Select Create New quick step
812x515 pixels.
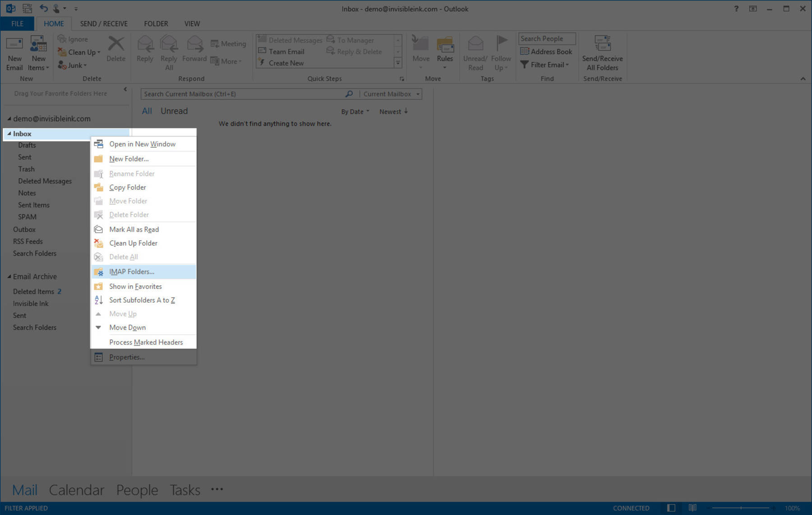pyautogui.click(x=286, y=63)
